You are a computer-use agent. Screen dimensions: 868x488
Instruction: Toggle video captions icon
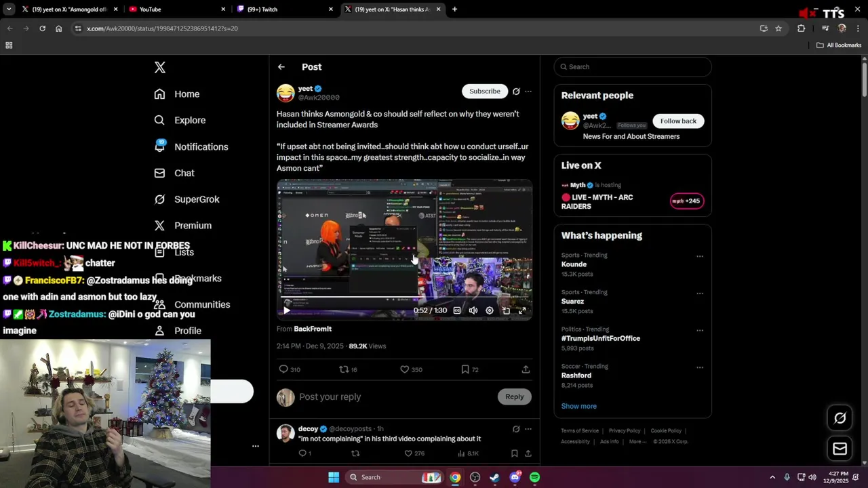tap(457, 310)
